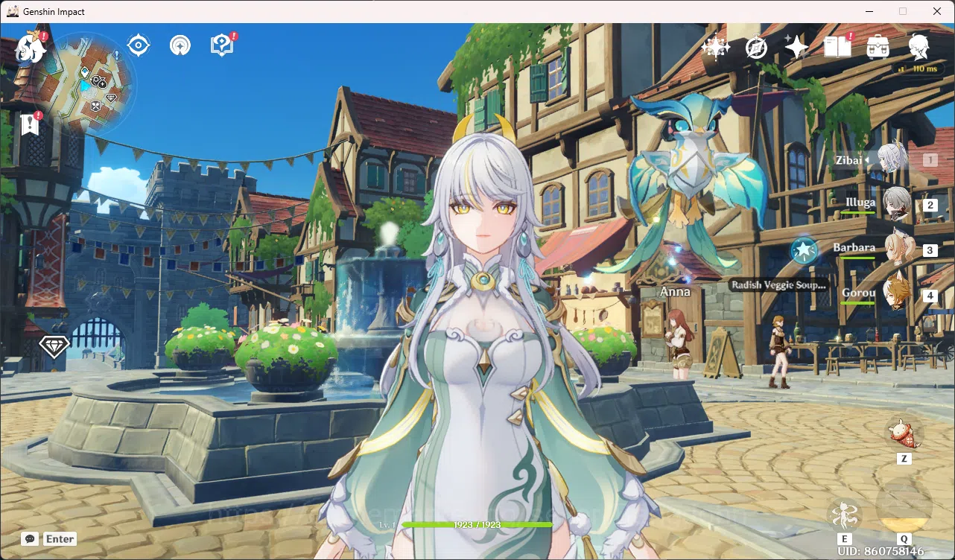
Task: Open the backpack inventory icon
Action: [878, 47]
